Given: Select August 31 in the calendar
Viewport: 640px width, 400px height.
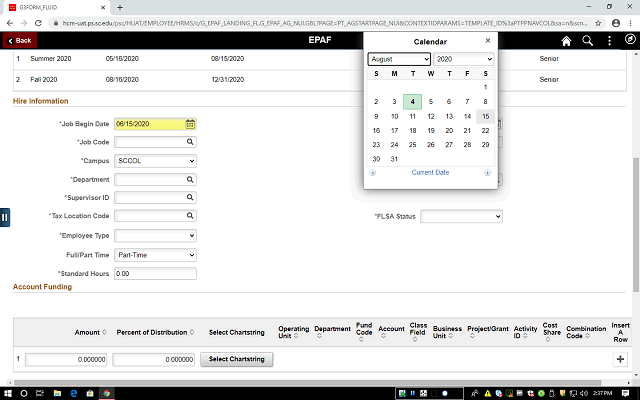Looking at the screenshot, I should pyautogui.click(x=394, y=159).
